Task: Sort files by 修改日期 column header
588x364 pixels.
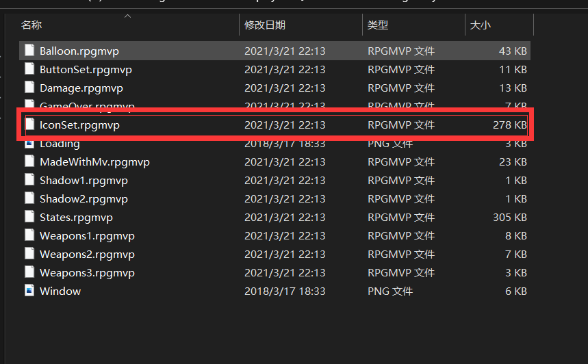Action: point(265,25)
